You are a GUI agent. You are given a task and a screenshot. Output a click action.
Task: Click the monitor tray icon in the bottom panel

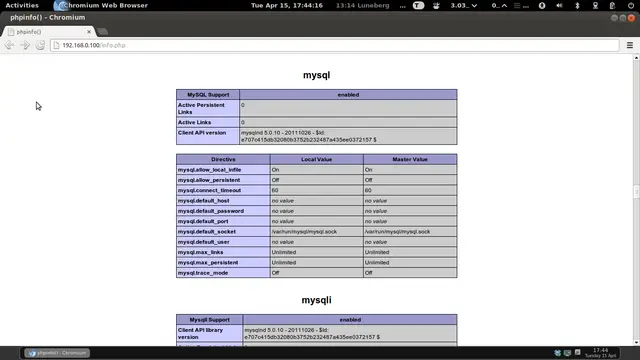point(567,353)
